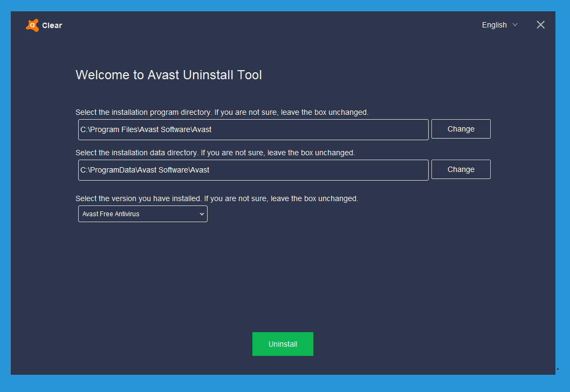Click the Welcome to Avast Uninstall Tool heading
The image size is (570, 392).
coord(169,75)
